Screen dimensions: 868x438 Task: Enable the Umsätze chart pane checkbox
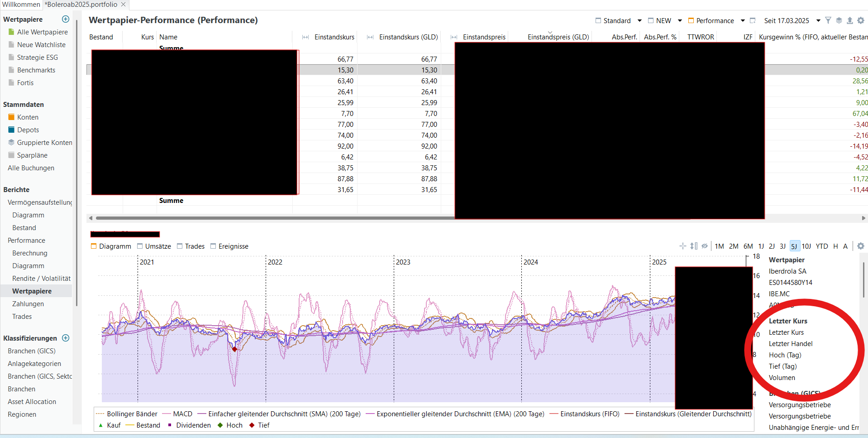pos(140,246)
